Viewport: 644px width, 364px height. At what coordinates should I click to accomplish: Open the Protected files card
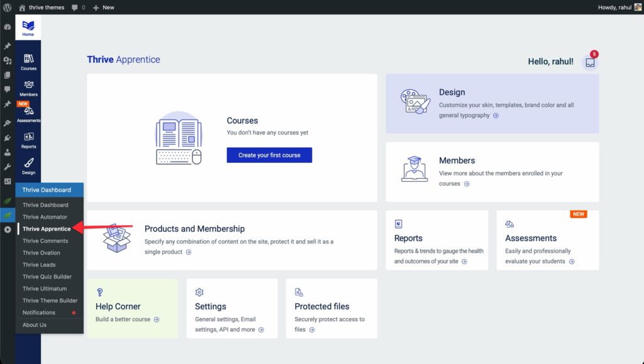click(x=331, y=308)
